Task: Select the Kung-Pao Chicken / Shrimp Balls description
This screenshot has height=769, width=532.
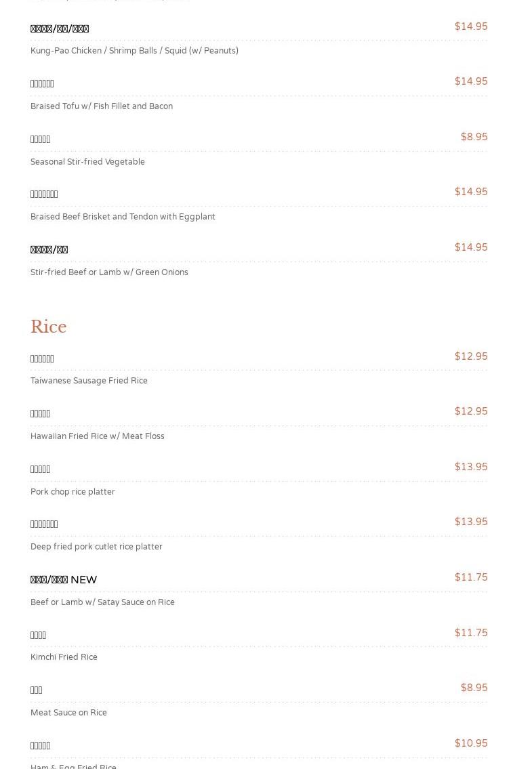Action: [x=134, y=51]
